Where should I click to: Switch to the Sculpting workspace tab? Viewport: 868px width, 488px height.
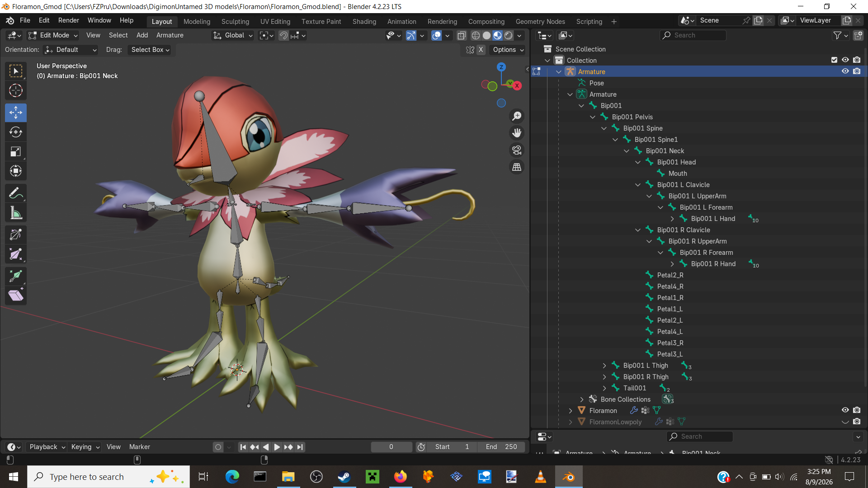[x=235, y=22]
